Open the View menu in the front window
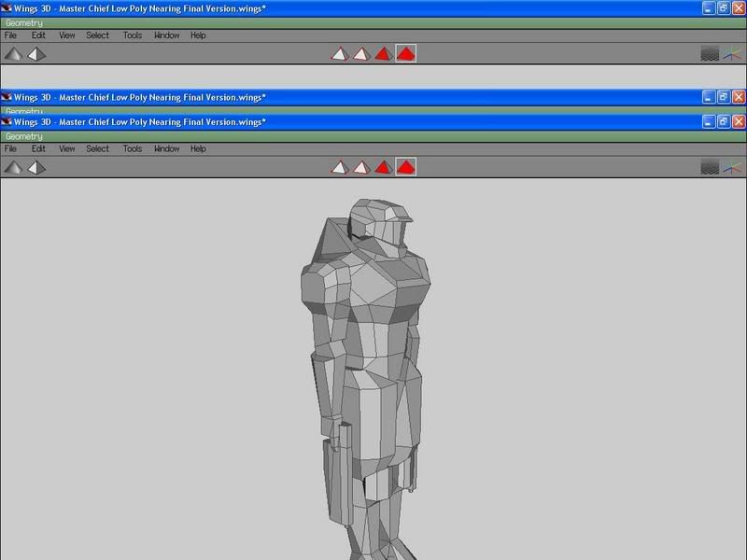The image size is (747, 560). (x=66, y=148)
